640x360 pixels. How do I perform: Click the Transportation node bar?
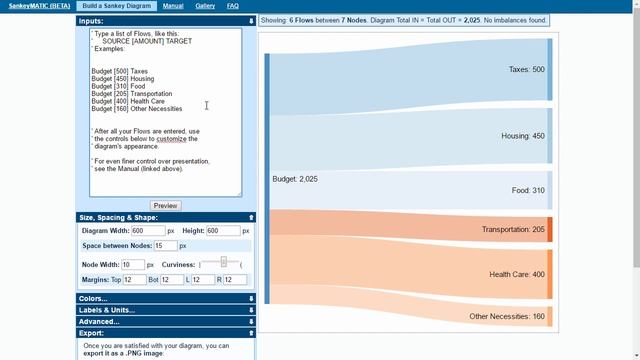pos(550,229)
